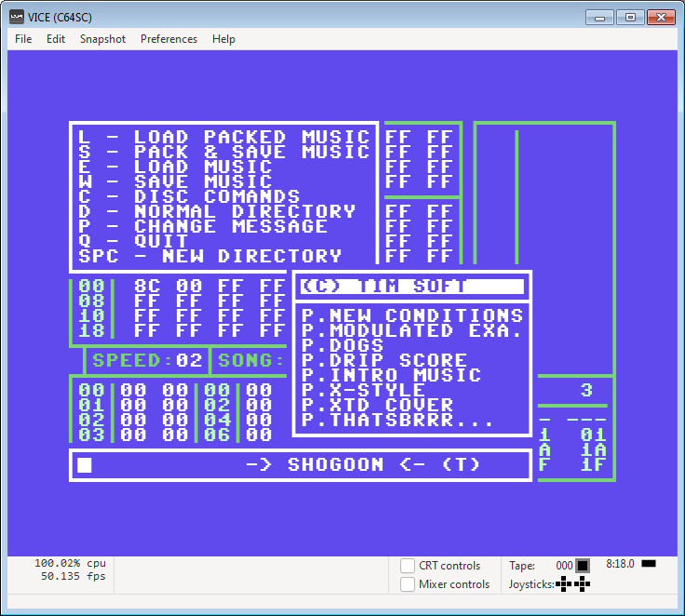Minimize the VICE window
The width and height of the screenshot is (685, 616).
[x=599, y=18]
